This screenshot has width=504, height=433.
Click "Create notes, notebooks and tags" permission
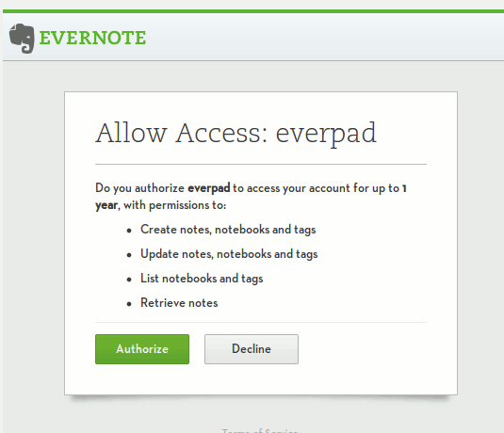tap(228, 230)
